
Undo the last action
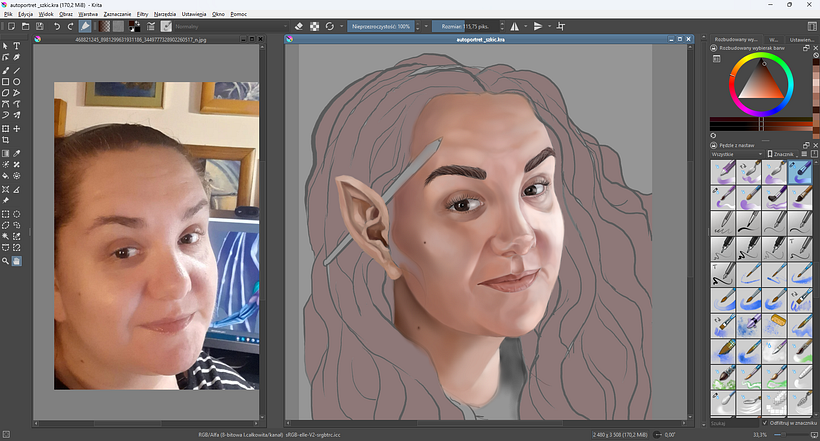57,26
